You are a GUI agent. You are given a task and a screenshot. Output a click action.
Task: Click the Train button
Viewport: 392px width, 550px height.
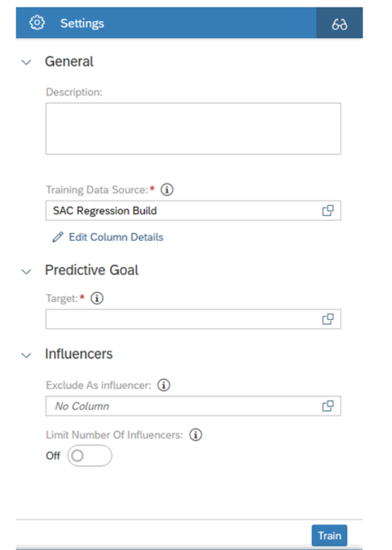point(329,536)
